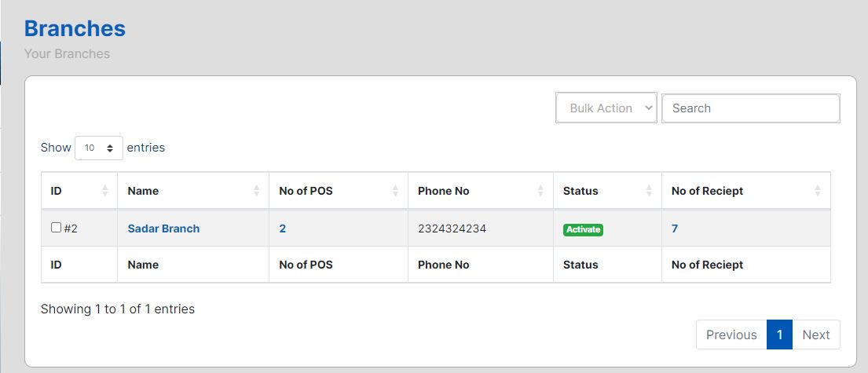Sort by No of POS arrows
The height and width of the screenshot is (373, 868).
tap(396, 191)
